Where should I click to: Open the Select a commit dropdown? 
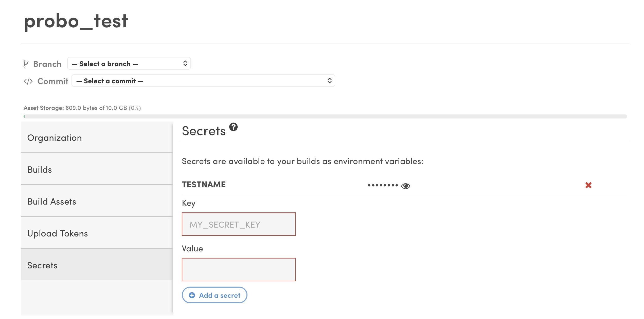203,81
